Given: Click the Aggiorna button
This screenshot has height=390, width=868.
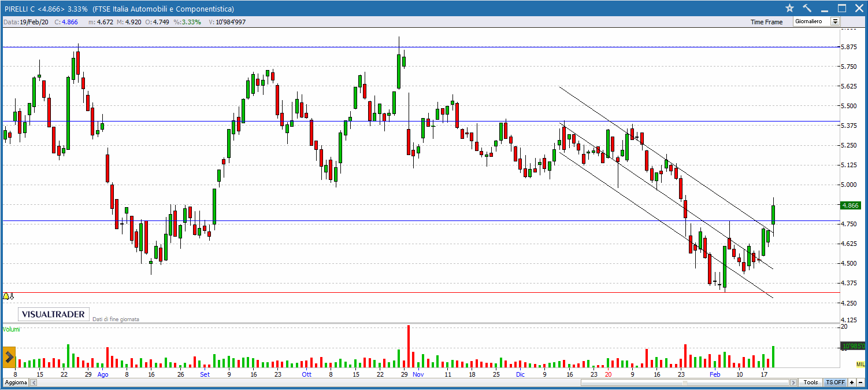Looking at the screenshot, I should tap(14, 383).
